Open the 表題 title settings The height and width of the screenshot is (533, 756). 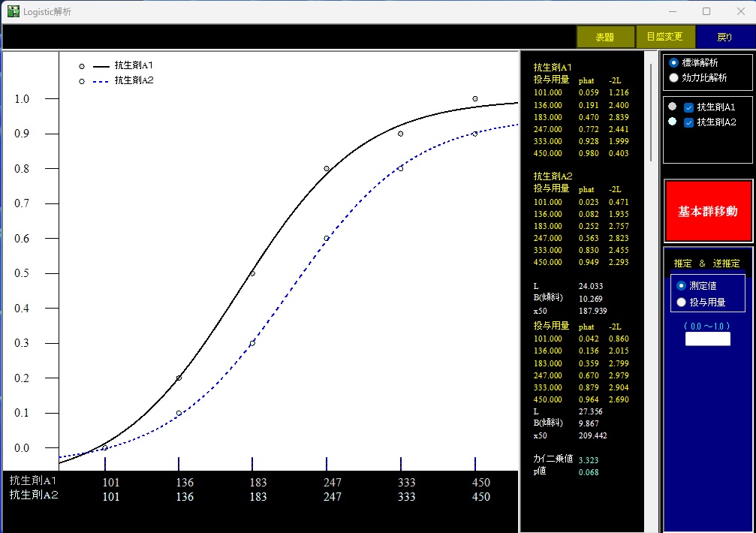(x=604, y=37)
